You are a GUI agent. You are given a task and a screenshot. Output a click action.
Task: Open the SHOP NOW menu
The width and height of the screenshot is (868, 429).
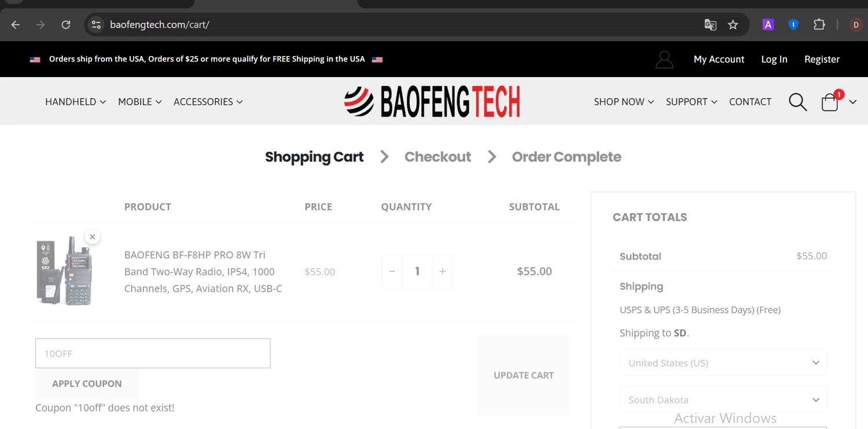tap(624, 102)
